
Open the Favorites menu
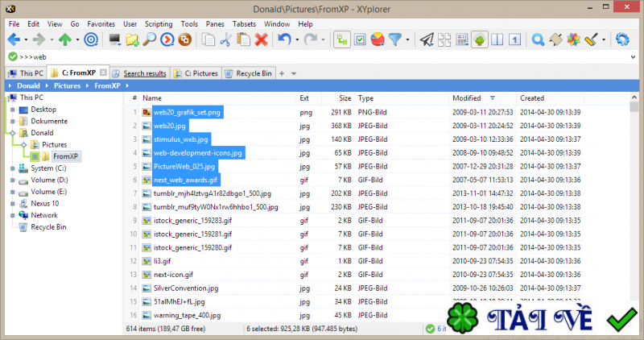(101, 24)
